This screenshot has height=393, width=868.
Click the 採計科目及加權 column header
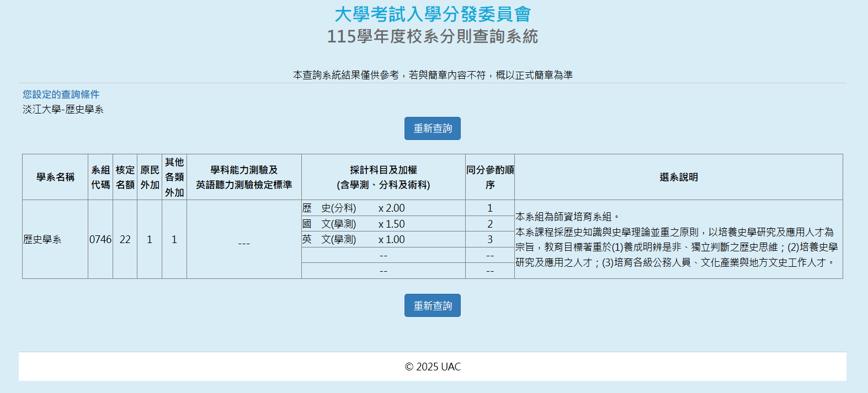click(383, 177)
